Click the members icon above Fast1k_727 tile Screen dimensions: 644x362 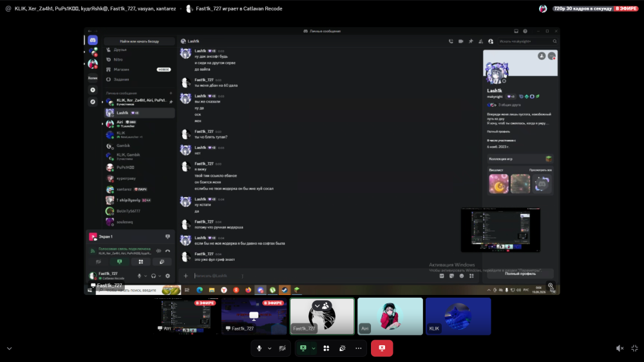(x=326, y=306)
